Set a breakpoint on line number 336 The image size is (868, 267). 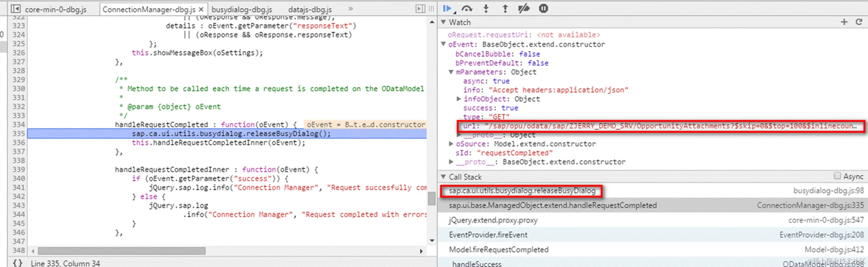click(18, 142)
